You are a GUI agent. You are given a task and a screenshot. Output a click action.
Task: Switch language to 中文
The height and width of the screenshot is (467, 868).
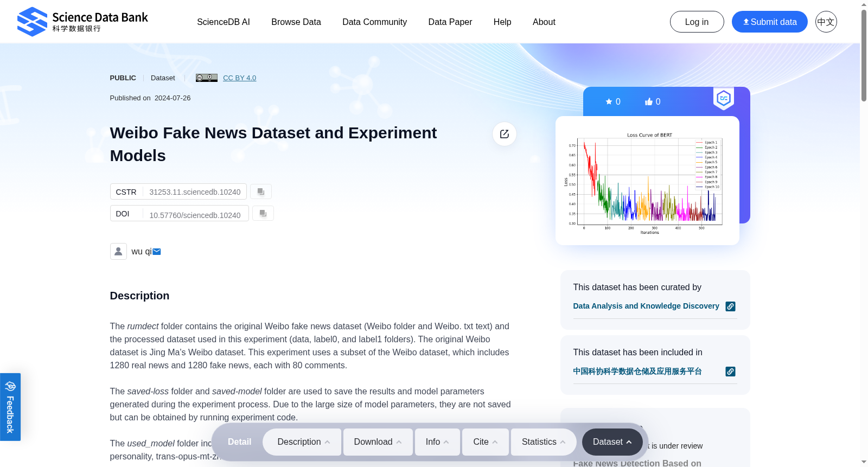826,22
